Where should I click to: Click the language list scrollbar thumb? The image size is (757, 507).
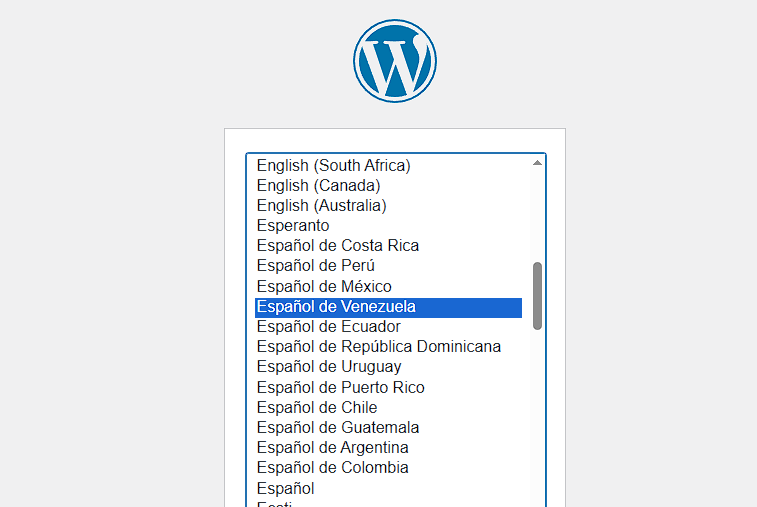tap(537, 295)
